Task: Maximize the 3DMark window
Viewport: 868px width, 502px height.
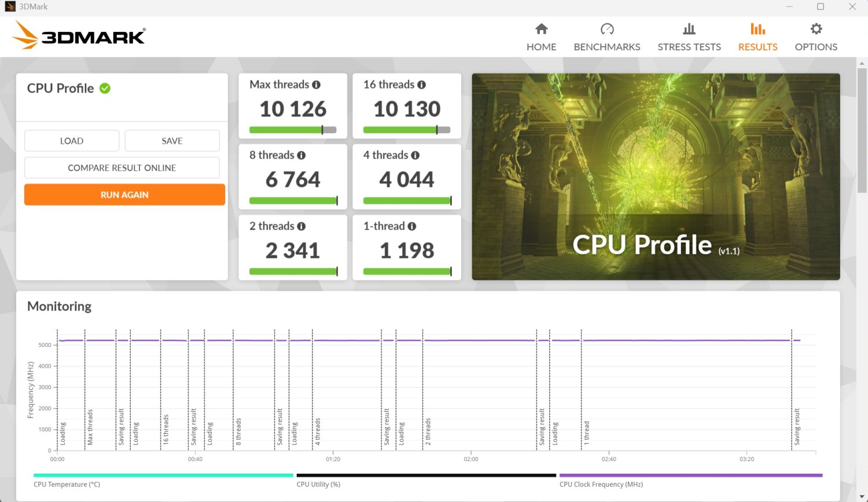Action: pyautogui.click(x=821, y=7)
